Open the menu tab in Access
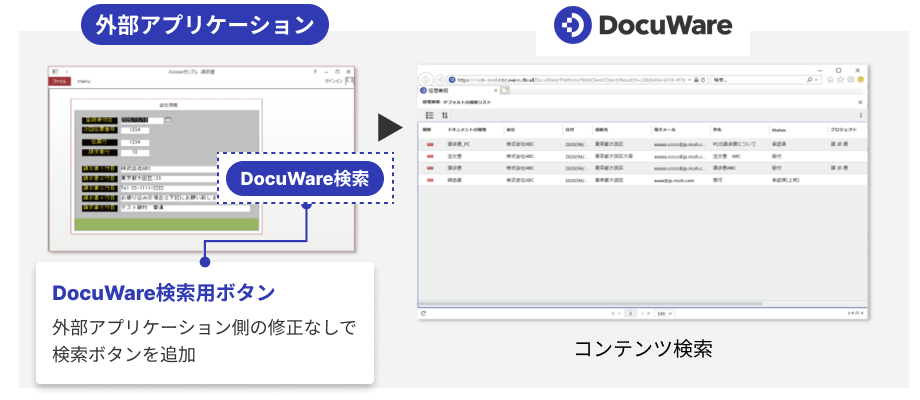 pyautogui.click(x=84, y=82)
